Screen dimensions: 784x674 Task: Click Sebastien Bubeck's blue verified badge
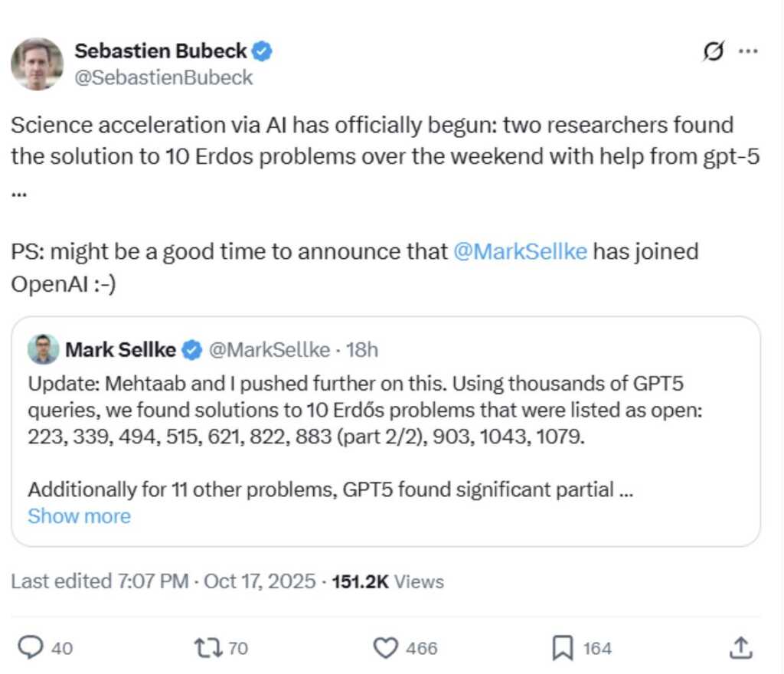click(263, 51)
